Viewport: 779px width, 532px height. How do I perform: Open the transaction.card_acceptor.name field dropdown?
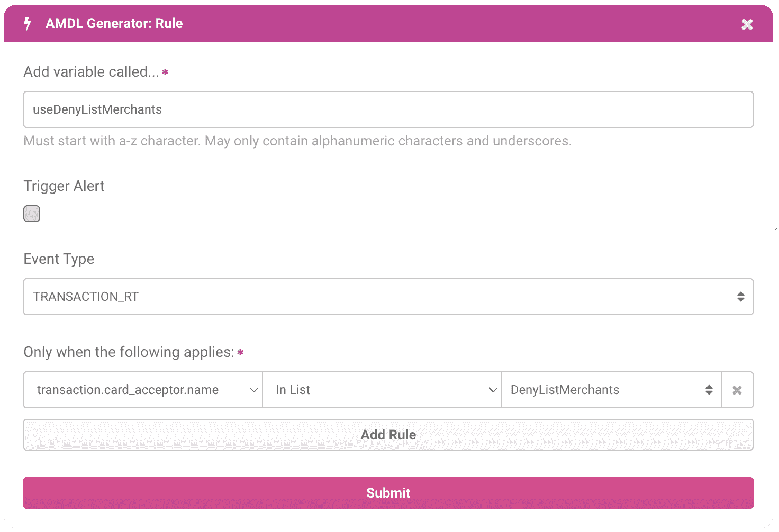[x=143, y=390]
